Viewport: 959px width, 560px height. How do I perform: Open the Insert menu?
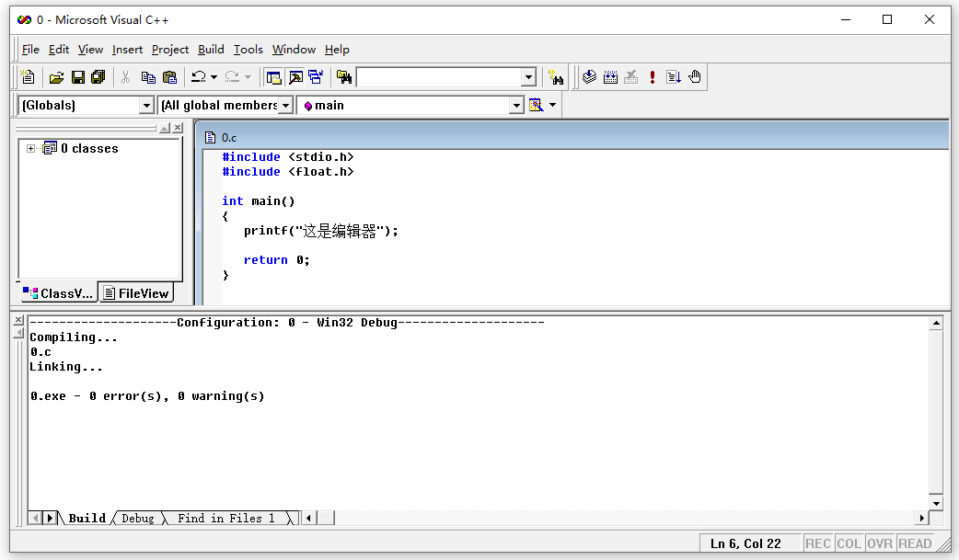[x=127, y=50]
